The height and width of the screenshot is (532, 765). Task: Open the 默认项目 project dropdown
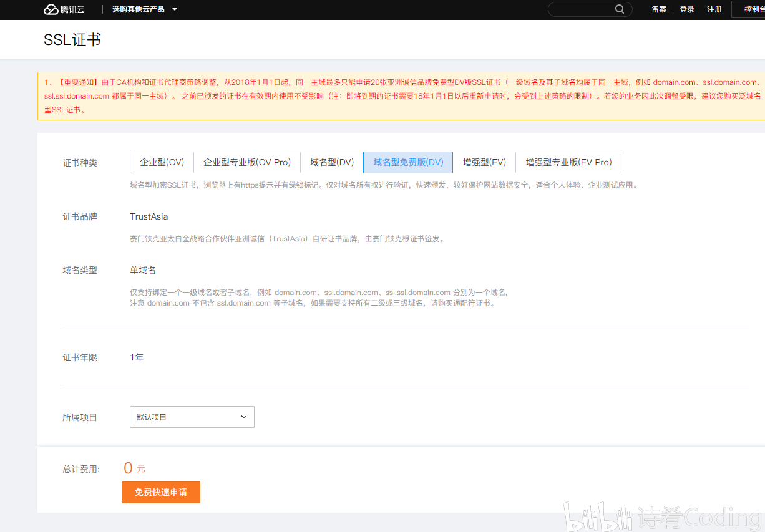tap(192, 417)
